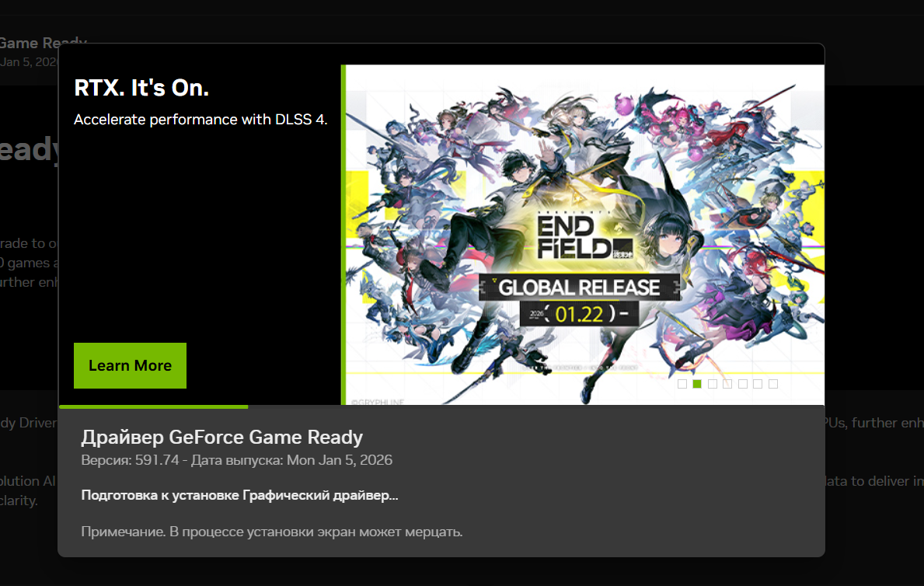Click the green installation progress bar
Viewport: 924px width, 586px height.
[x=154, y=406]
